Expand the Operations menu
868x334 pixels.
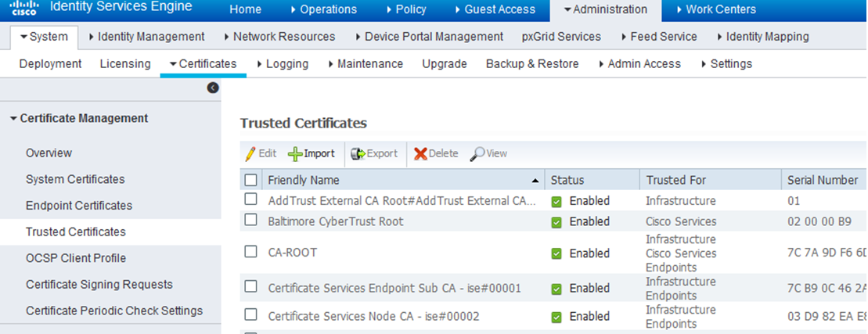[324, 9]
